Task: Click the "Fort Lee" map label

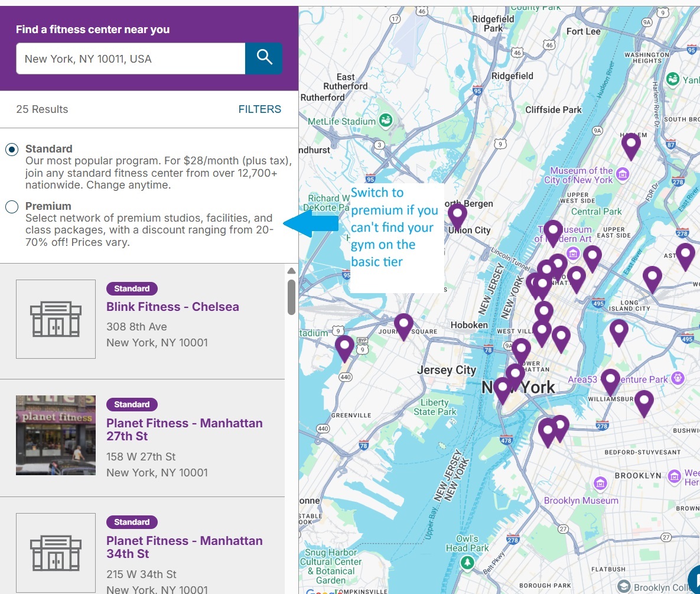Action: pos(584,31)
